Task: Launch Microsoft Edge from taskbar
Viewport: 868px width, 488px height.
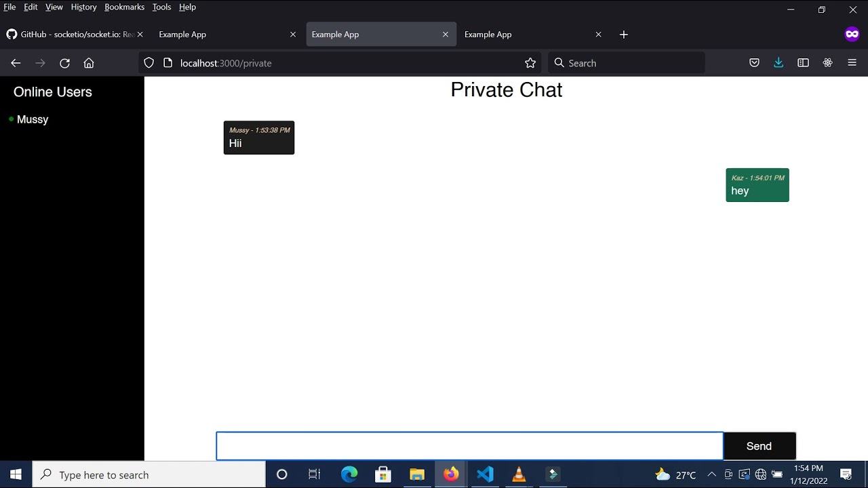Action: (349, 474)
